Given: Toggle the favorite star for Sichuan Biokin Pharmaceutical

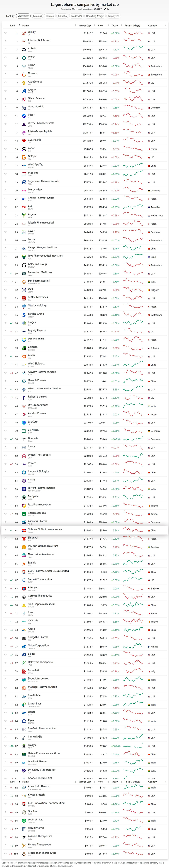Looking at the screenshot, I should [x=5, y=530].
